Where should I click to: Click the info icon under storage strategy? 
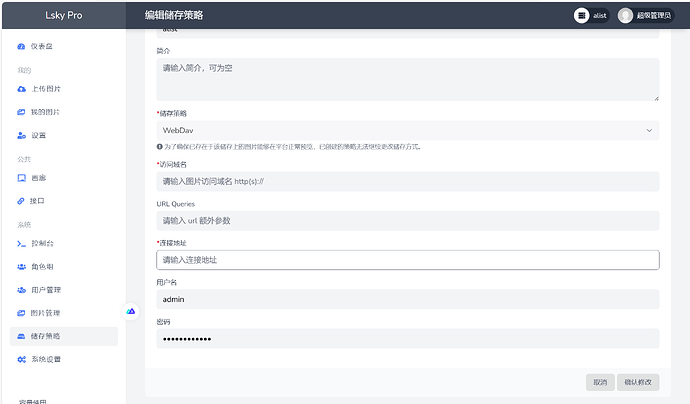pos(160,147)
